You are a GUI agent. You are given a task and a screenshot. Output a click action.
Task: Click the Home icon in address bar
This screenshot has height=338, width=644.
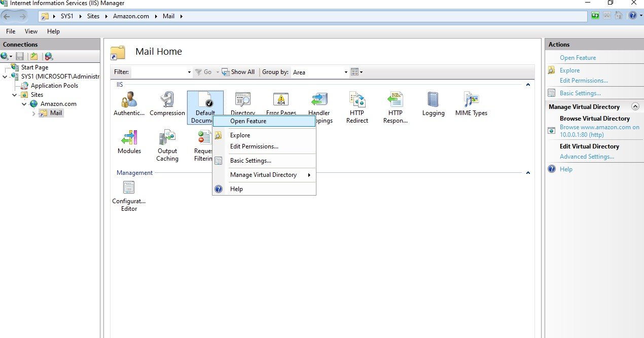(x=619, y=16)
